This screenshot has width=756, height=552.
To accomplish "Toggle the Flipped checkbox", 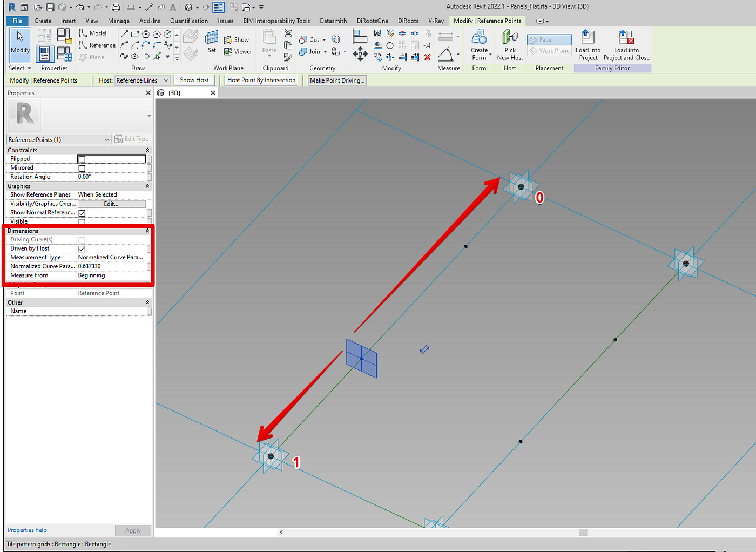I will tap(82, 159).
